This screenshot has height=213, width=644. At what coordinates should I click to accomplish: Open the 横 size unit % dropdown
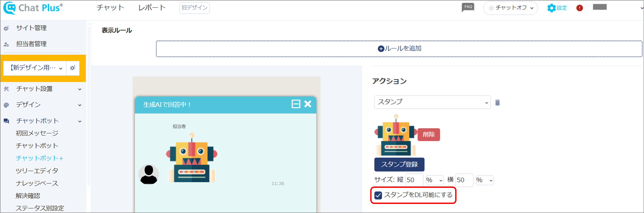485,180
